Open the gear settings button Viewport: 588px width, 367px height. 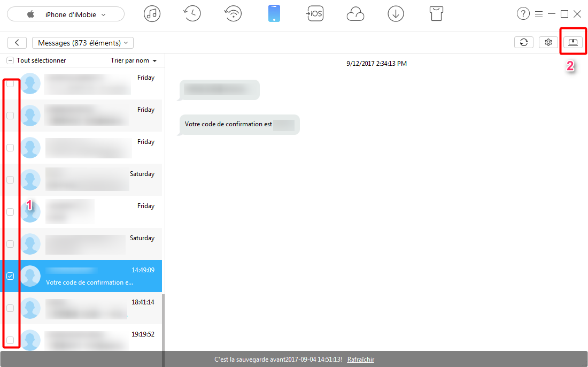[548, 42]
